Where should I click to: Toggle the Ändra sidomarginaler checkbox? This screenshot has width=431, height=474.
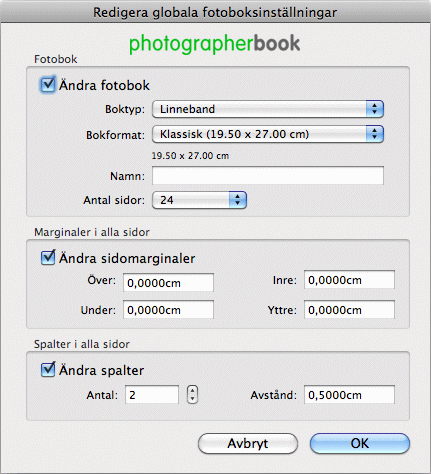(48, 258)
